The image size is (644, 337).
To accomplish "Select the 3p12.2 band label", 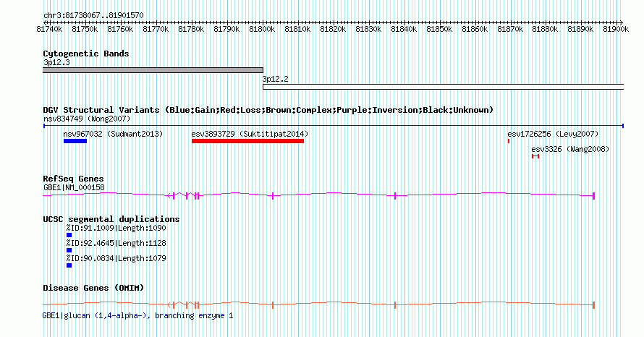I will (275, 79).
